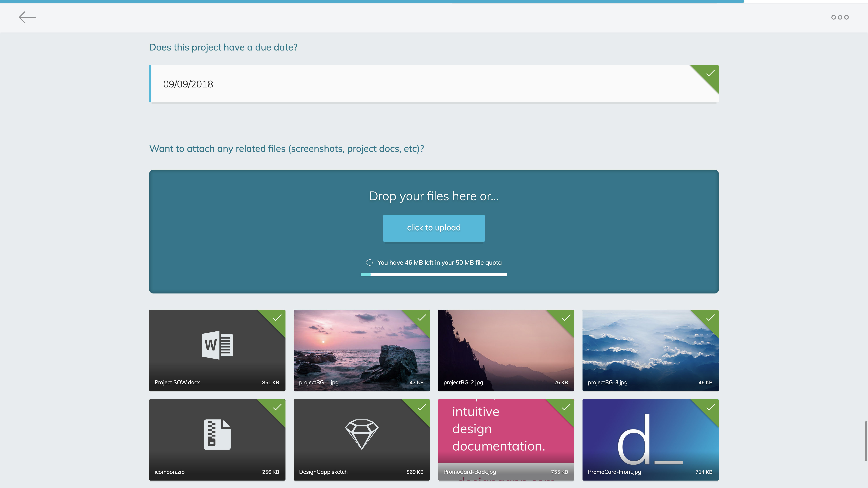Click the page progress bar at the top

click(x=434, y=1)
